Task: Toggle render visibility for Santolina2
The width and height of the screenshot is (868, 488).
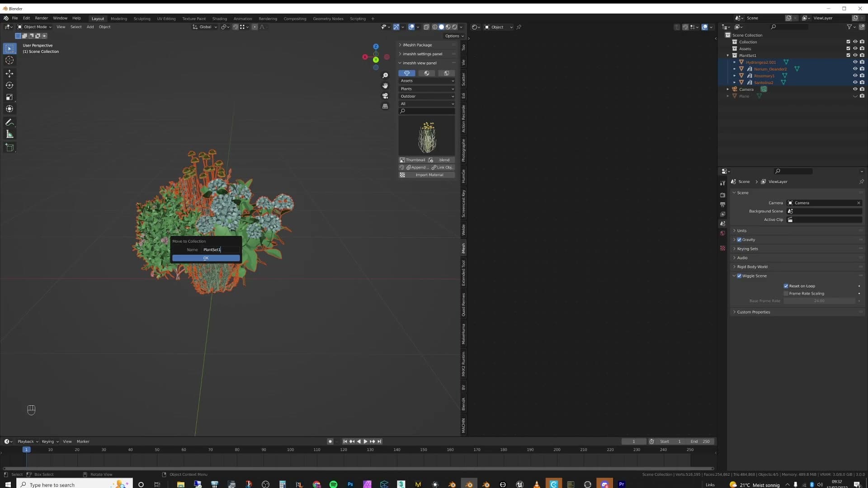Action: pos(862,83)
